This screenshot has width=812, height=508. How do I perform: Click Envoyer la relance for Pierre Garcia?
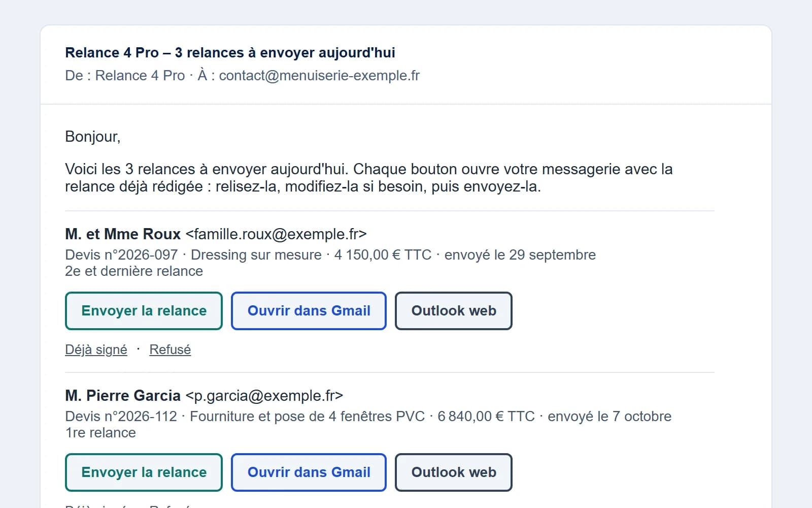point(144,472)
